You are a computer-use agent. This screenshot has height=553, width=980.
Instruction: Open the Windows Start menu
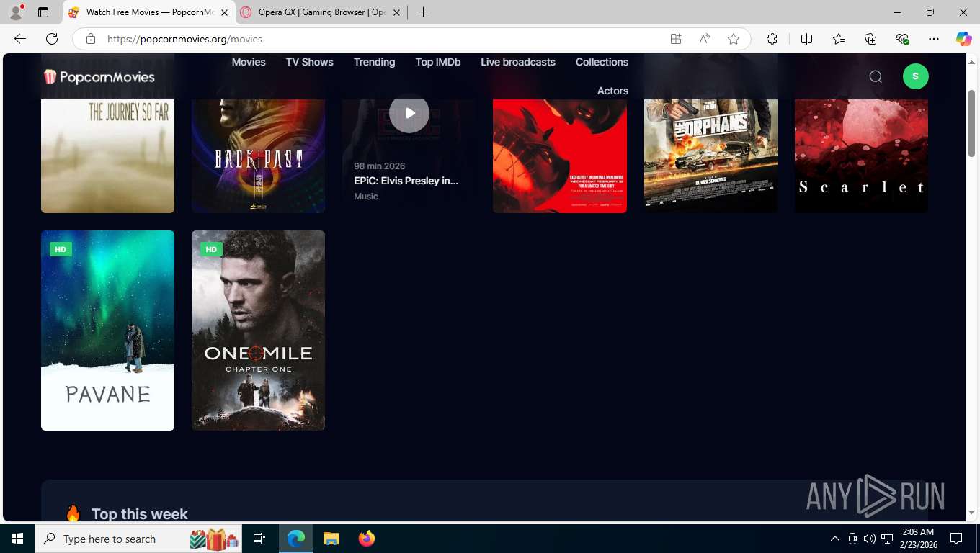click(17, 539)
